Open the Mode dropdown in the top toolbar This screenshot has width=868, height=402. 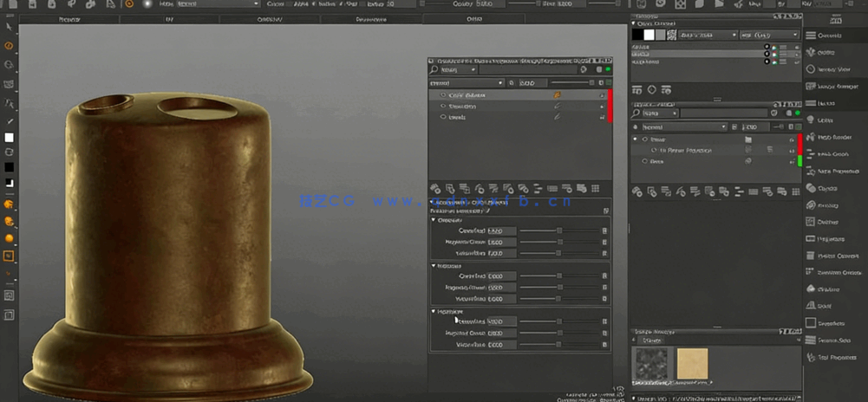tap(219, 3)
